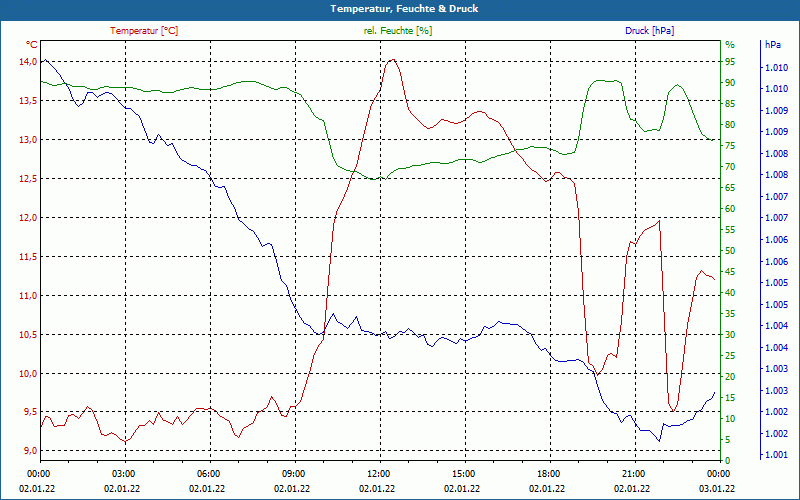Click the 06:00 time axis label

click(x=207, y=474)
